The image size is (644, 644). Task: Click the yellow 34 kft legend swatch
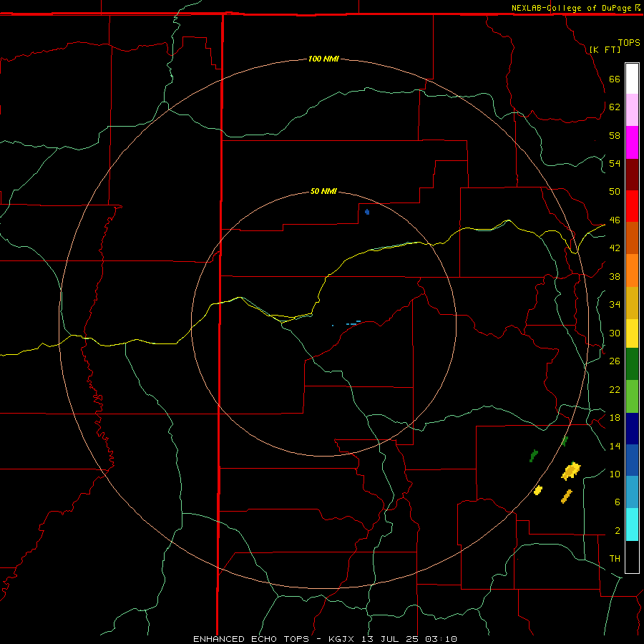pos(632,333)
